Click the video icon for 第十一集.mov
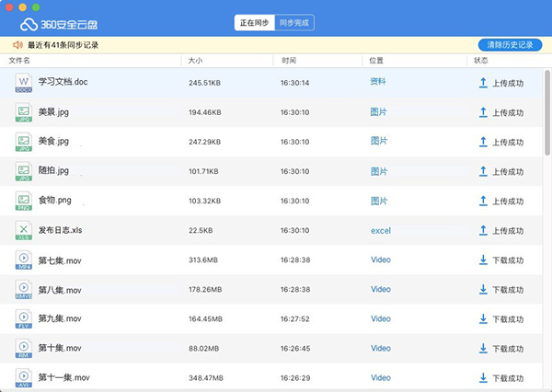The height and width of the screenshot is (392, 552). (24, 378)
